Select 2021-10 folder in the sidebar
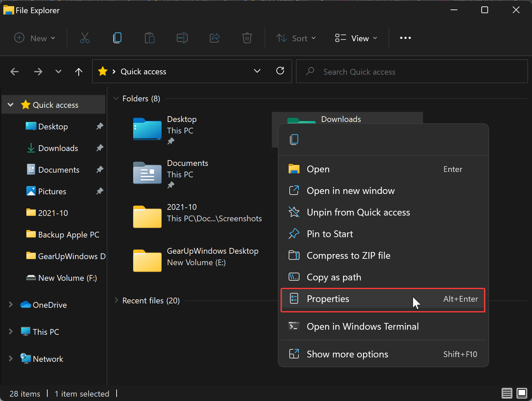Image resolution: width=532 pixels, height=401 pixels. (53, 213)
